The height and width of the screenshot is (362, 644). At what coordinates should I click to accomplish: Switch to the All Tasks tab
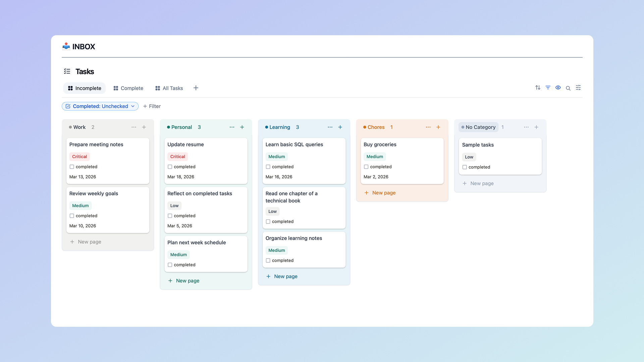click(x=169, y=88)
